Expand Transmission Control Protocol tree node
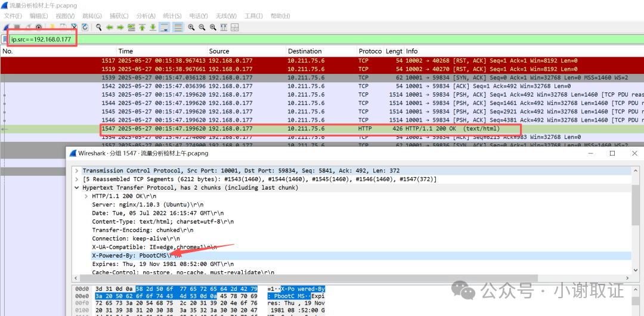The height and width of the screenshot is (316, 644). pos(76,171)
